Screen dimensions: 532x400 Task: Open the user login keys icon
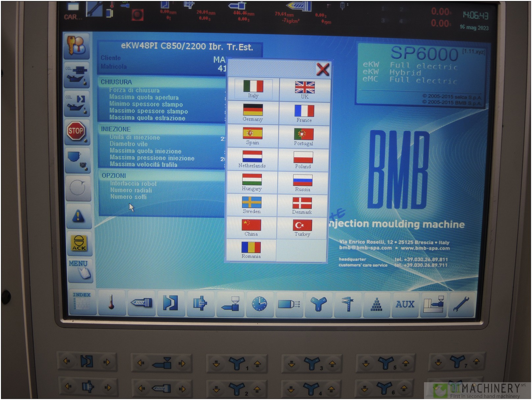(x=76, y=46)
